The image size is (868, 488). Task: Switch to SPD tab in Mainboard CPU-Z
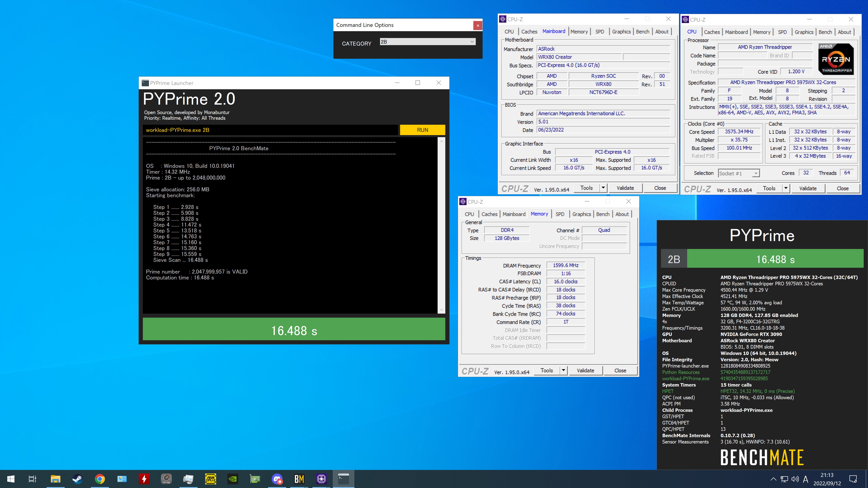[x=599, y=32]
